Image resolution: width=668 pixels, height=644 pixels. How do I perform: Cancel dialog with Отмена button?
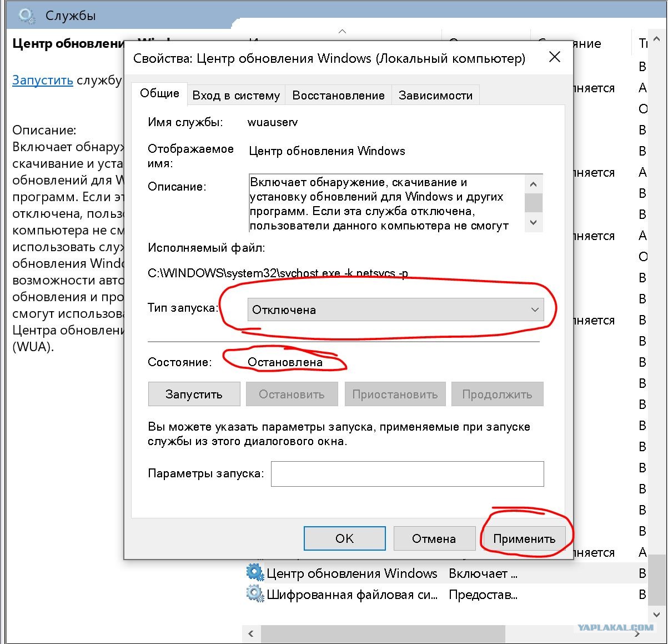pyautogui.click(x=434, y=538)
